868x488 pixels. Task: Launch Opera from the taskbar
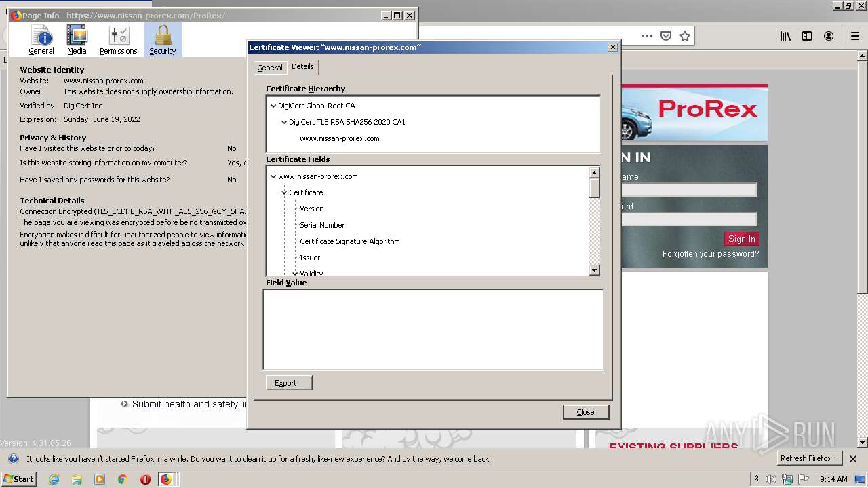pos(145,479)
